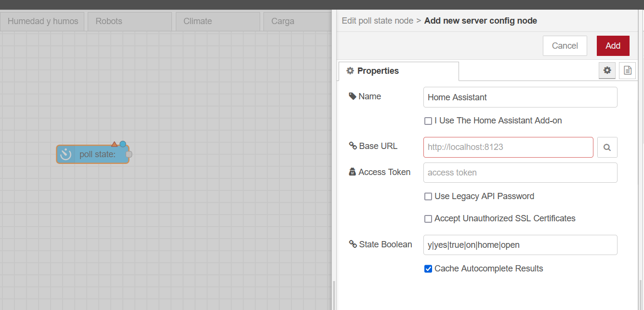Screen dimensions: 644x310
Task: Check Use Legacy API Password
Action: click(x=428, y=197)
